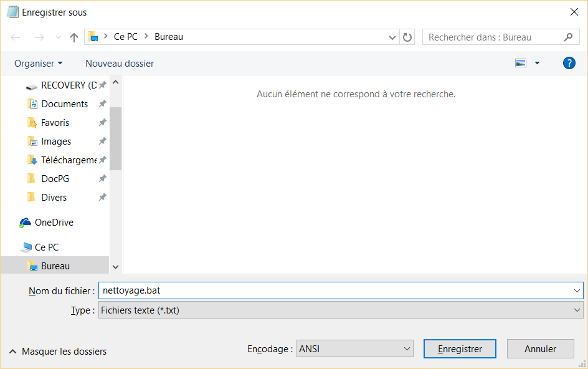
Task: Open the Type dropdown Fichiers texte
Action: click(x=341, y=310)
